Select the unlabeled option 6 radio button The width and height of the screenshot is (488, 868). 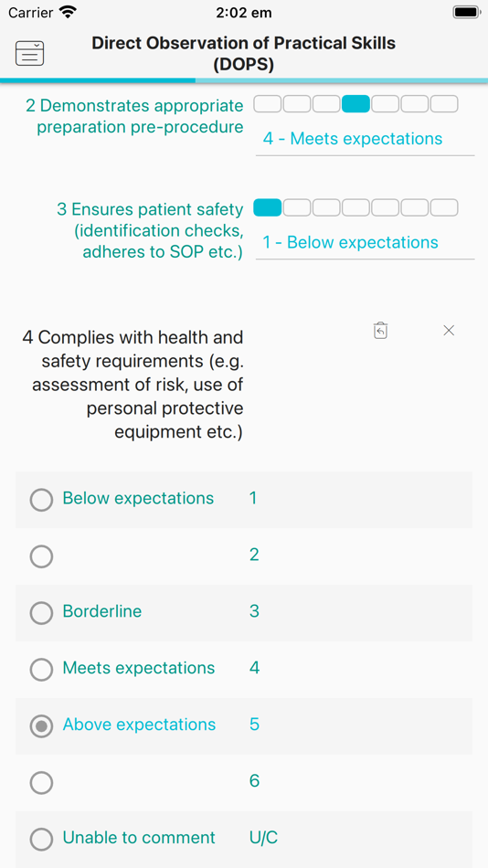point(41,783)
